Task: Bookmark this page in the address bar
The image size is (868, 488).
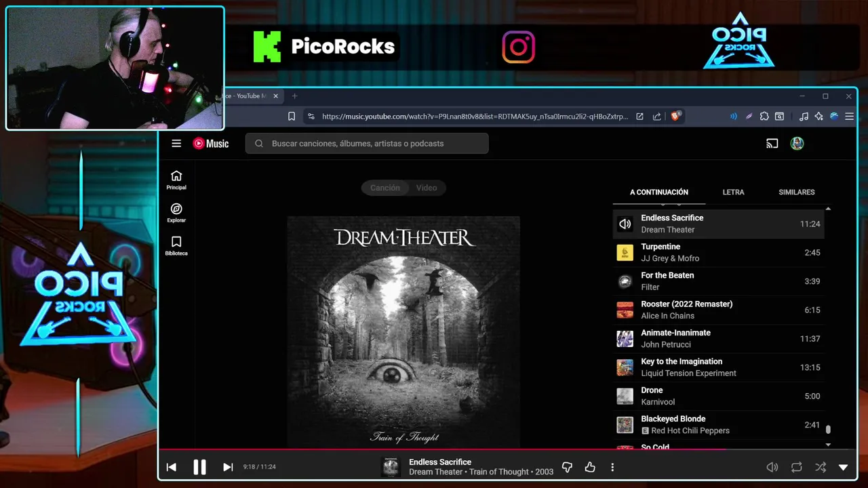Action: [292, 117]
